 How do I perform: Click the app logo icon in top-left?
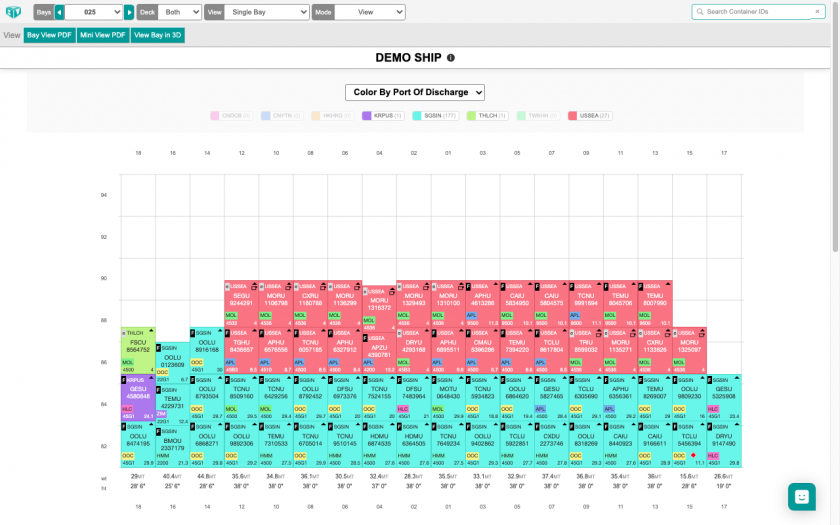14,12
